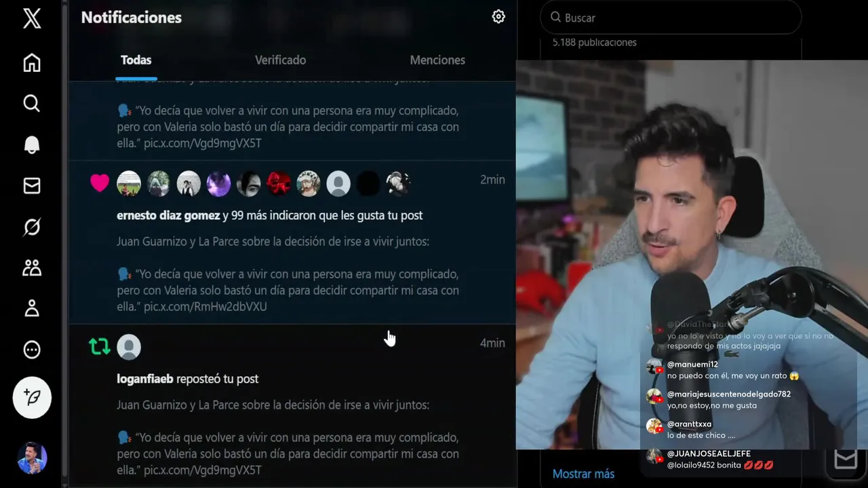This screenshot has width=868, height=488.
Task: Click @JUANJOSEAELJEFE chat username
Action: click(709, 453)
